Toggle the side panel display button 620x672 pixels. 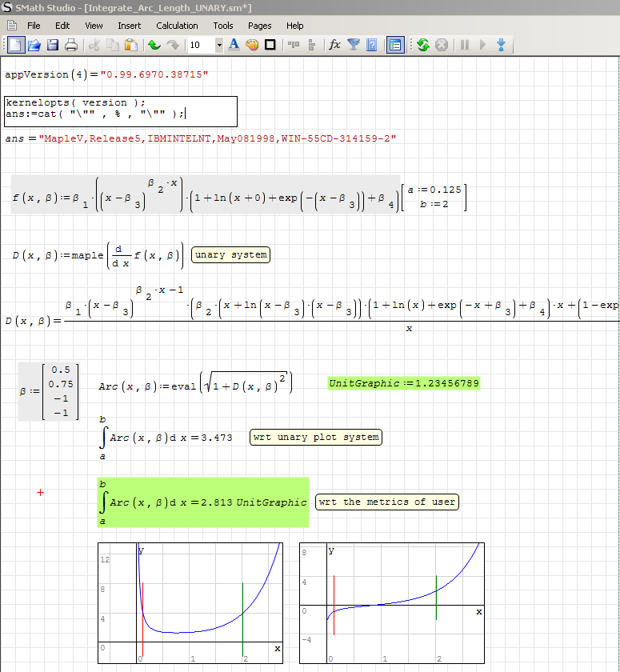[394, 45]
